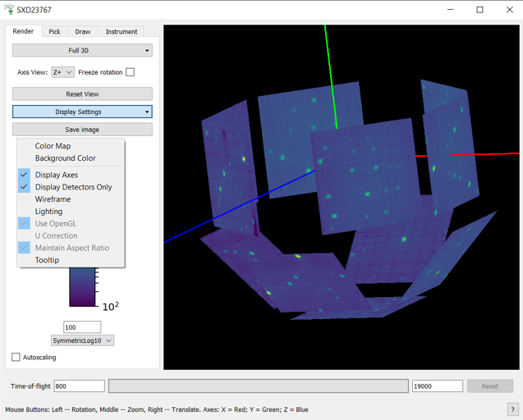Viewport: 523px width, 420px height.
Task: Toggle Display Detectors Only option
Action: (73, 187)
